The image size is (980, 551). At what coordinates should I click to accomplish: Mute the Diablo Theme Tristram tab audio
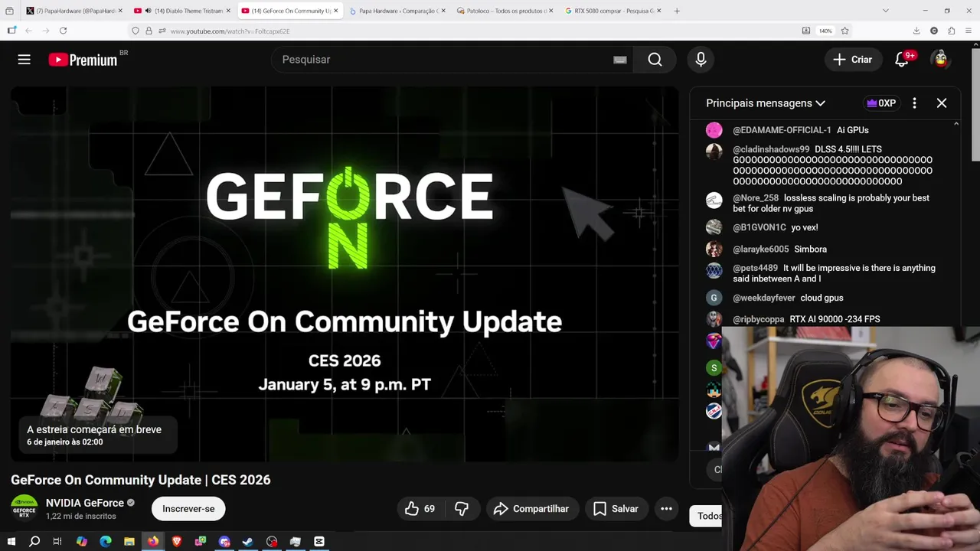148,11
